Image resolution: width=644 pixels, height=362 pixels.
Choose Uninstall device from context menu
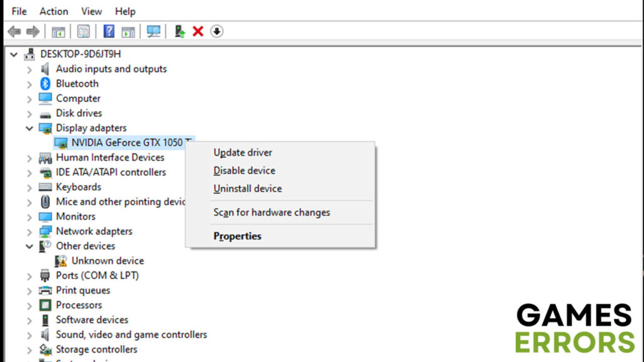click(x=280, y=189)
